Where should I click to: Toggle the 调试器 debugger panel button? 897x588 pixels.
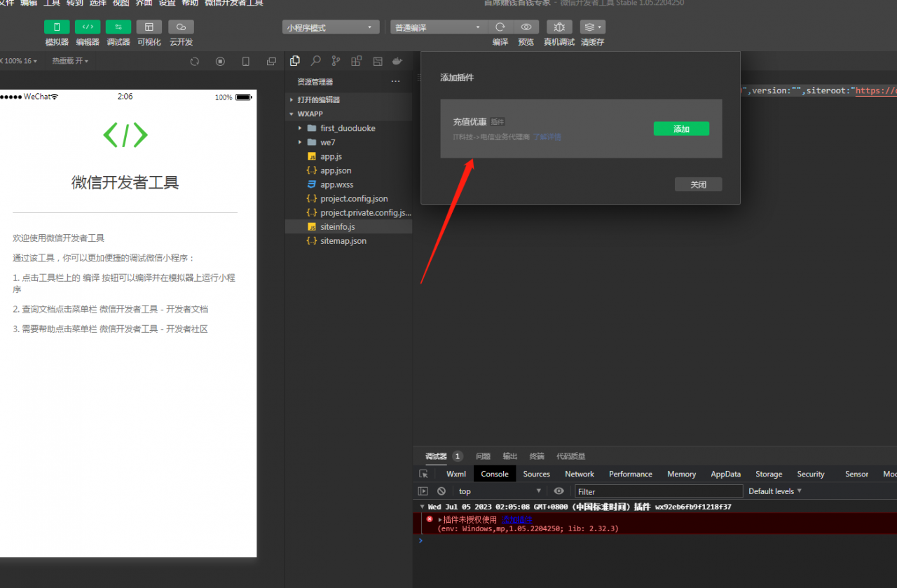(118, 27)
